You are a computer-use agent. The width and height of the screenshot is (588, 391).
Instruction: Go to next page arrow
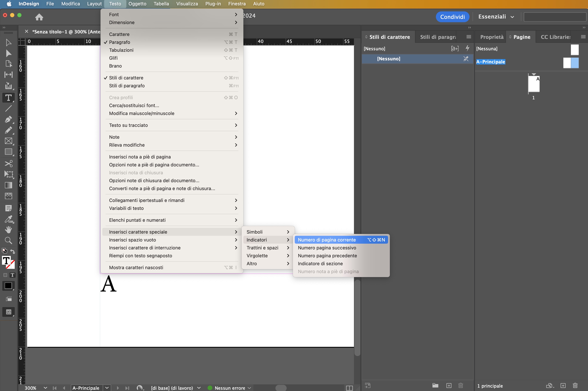118,388
